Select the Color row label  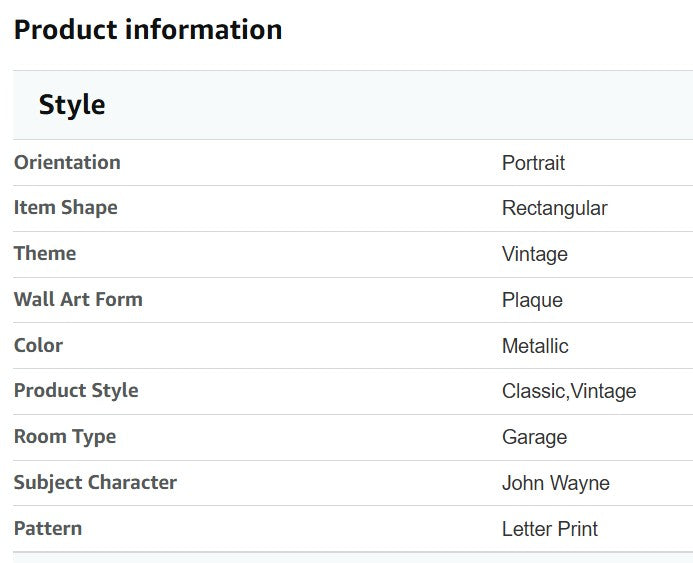(x=38, y=345)
